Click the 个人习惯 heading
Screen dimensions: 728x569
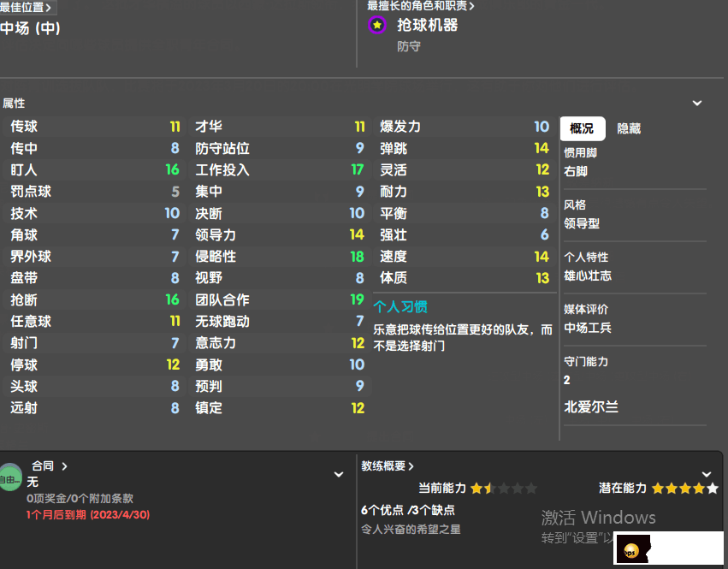[x=400, y=306]
